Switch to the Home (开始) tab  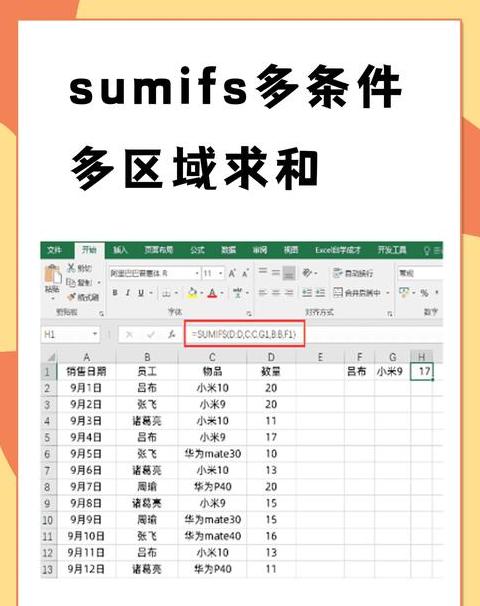tap(89, 250)
